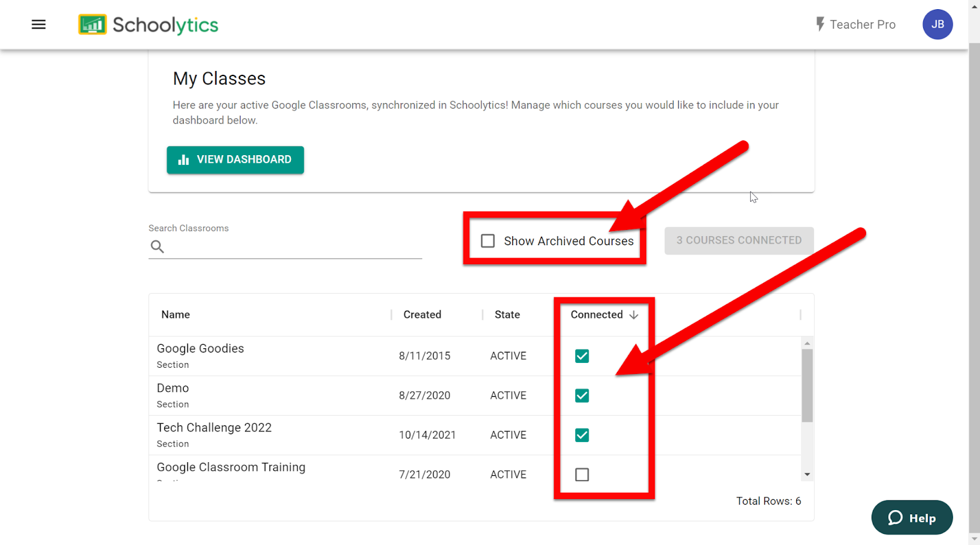Click the View Dashboard button
This screenshot has width=980, height=545.
[235, 160]
